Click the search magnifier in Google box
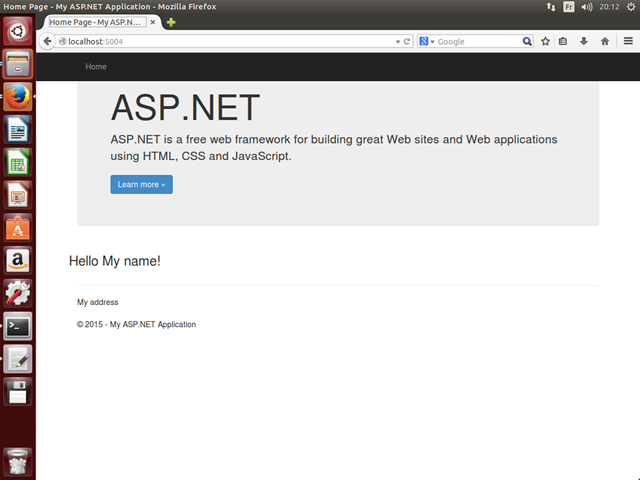The image size is (640, 480). (527, 41)
